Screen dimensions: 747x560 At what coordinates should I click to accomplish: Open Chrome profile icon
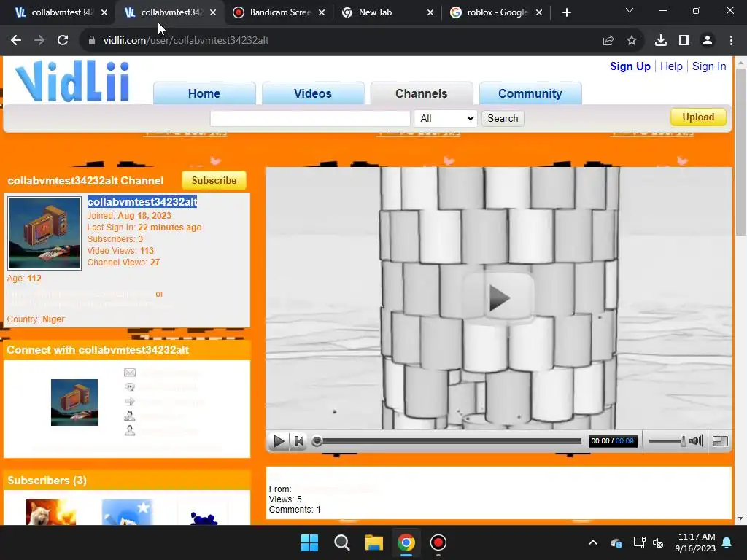(708, 41)
